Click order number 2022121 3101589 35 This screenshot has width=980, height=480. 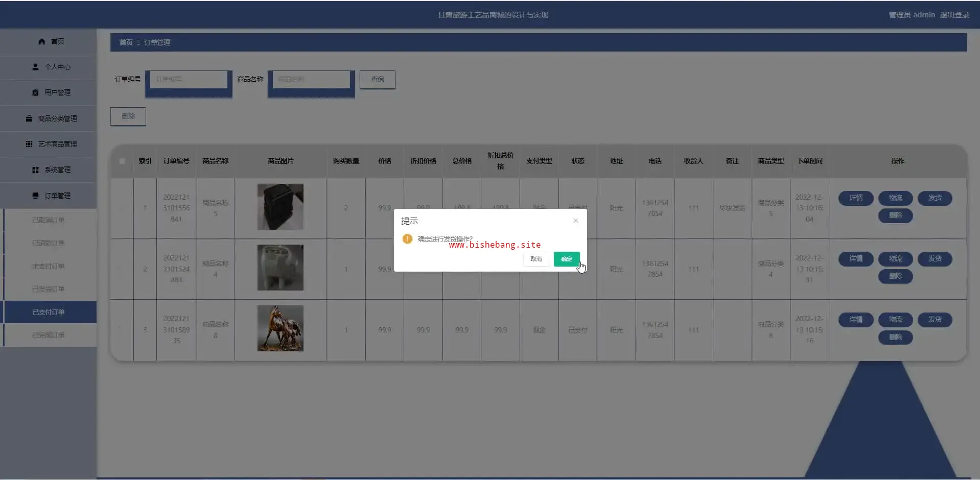176,329
